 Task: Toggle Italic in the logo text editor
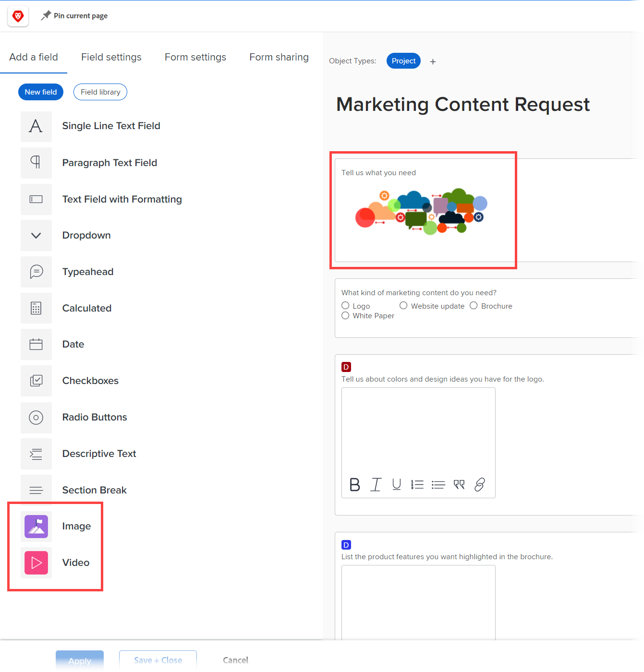(x=376, y=485)
